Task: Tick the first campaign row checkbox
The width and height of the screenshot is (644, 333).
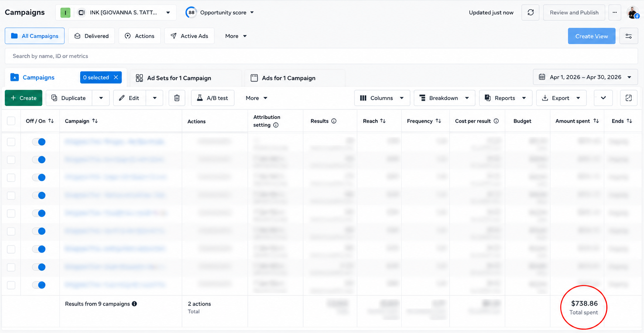Action: tap(11, 142)
